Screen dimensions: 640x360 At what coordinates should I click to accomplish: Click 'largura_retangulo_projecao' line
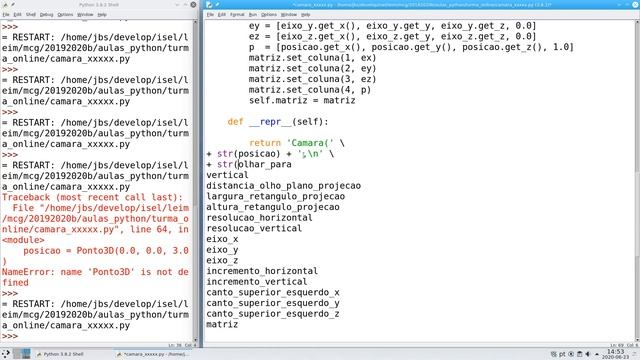[275, 196]
